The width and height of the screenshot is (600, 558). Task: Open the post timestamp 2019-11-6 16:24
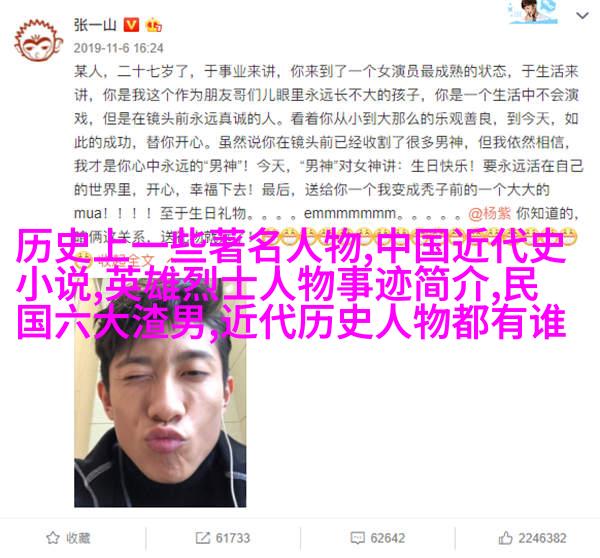[x=119, y=48]
